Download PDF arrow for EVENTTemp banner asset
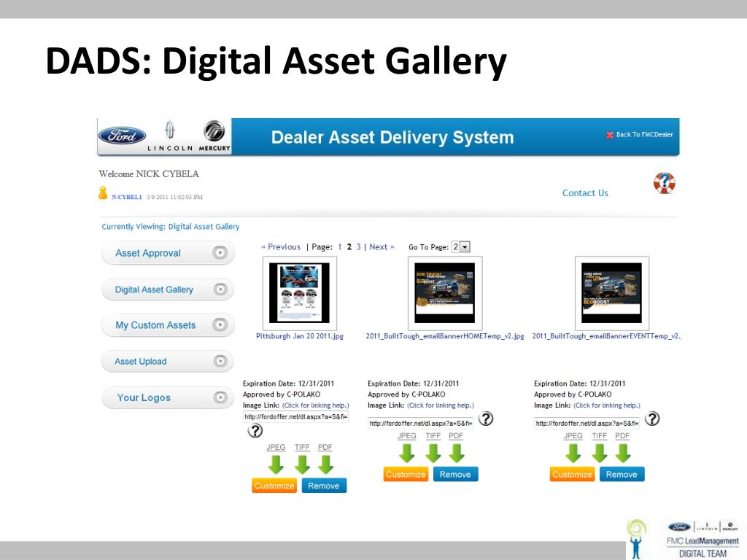This screenshot has height=560, width=747. [623, 453]
